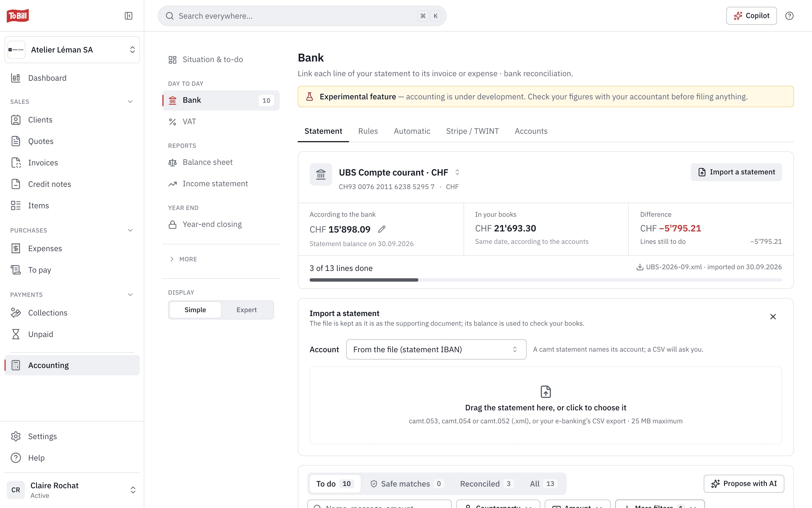812x508 pixels.
Task: Click the IBAN CH93 0076 2011 6238 5295 7
Action: point(387,187)
